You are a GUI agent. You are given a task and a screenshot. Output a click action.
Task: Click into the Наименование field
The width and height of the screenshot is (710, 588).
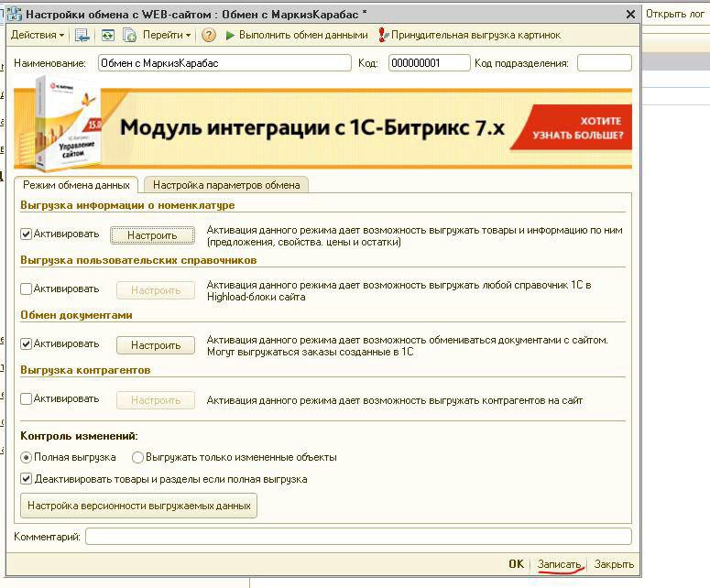tap(224, 63)
